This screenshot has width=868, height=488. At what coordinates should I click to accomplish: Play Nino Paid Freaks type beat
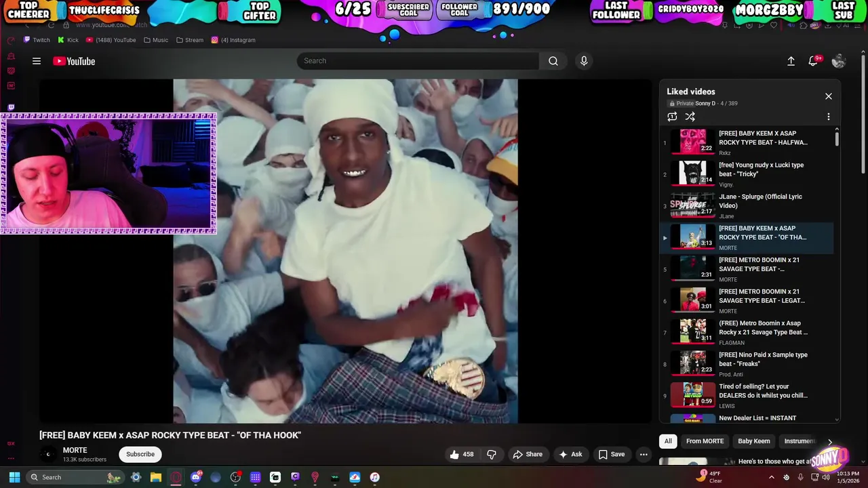pos(746,364)
